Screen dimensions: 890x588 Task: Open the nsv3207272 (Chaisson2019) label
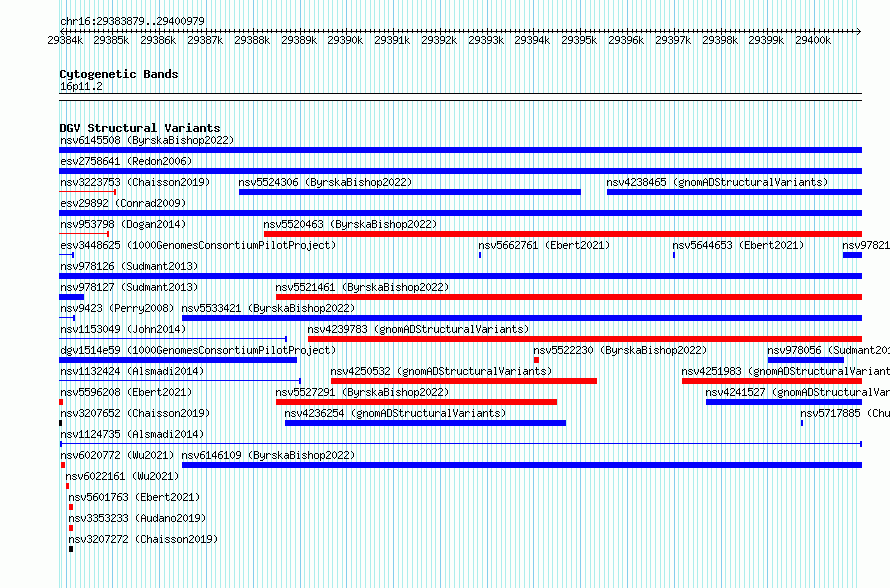(144, 539)
